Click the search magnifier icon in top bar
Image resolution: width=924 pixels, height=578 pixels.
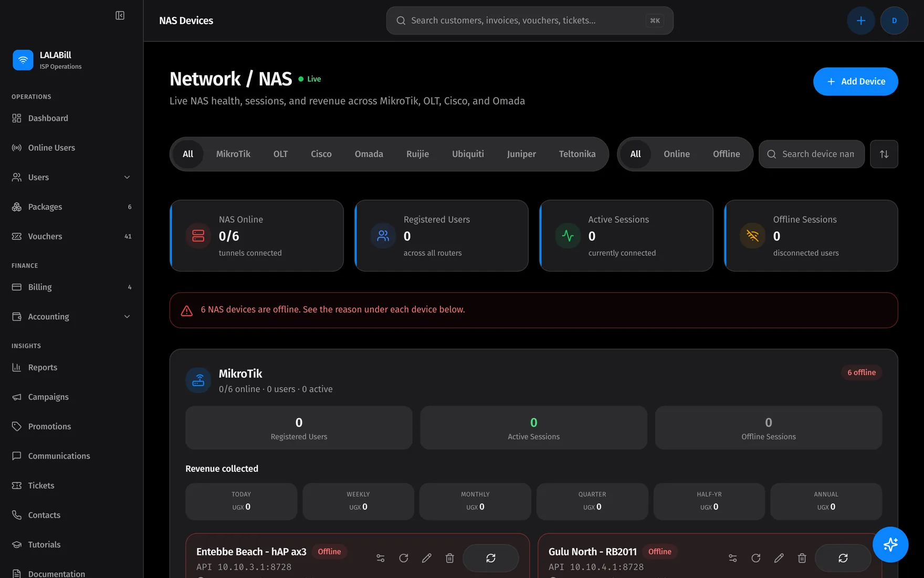coord(401,20)
